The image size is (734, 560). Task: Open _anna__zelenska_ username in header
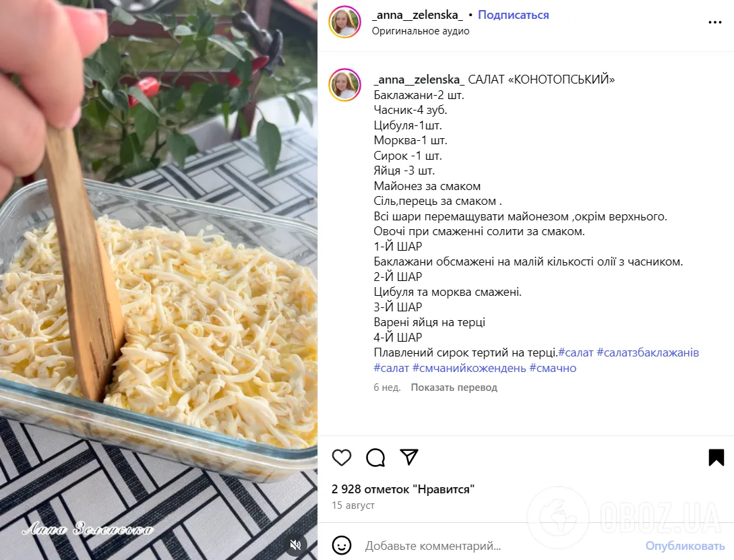[x=417, y=15]
